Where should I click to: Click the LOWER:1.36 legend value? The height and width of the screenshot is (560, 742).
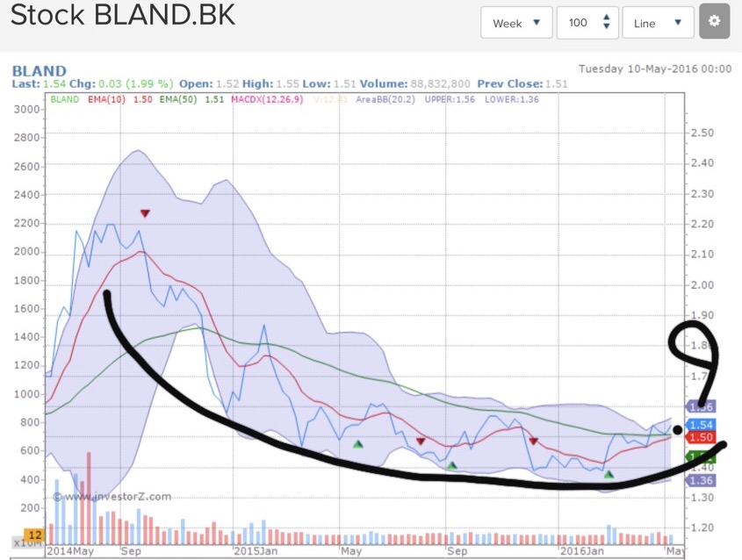coord(512,99)
